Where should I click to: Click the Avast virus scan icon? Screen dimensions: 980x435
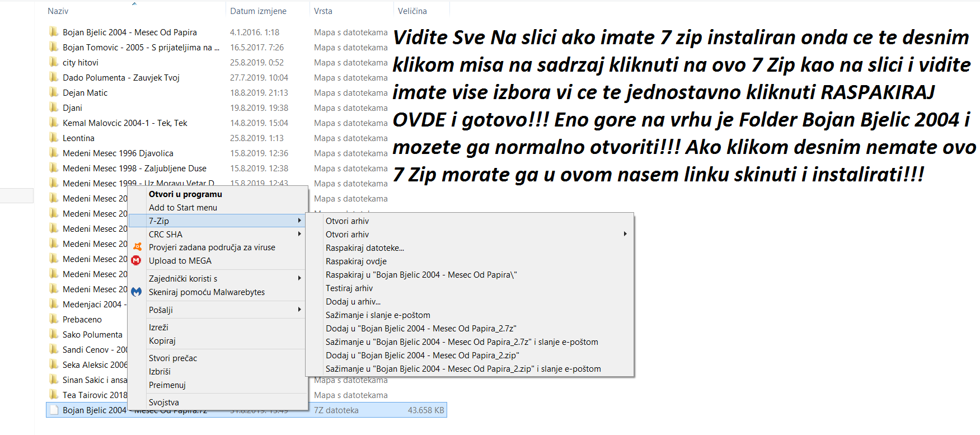click(137, 247)
